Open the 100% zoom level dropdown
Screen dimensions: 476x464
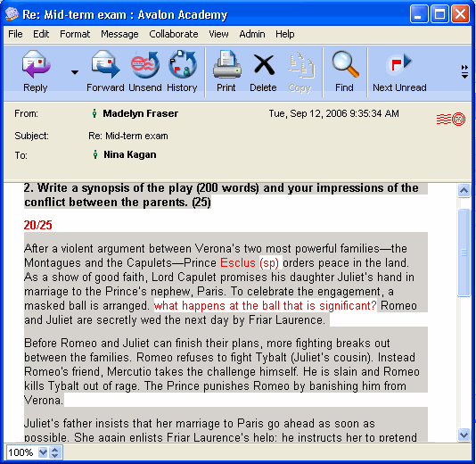coord(43,452)
